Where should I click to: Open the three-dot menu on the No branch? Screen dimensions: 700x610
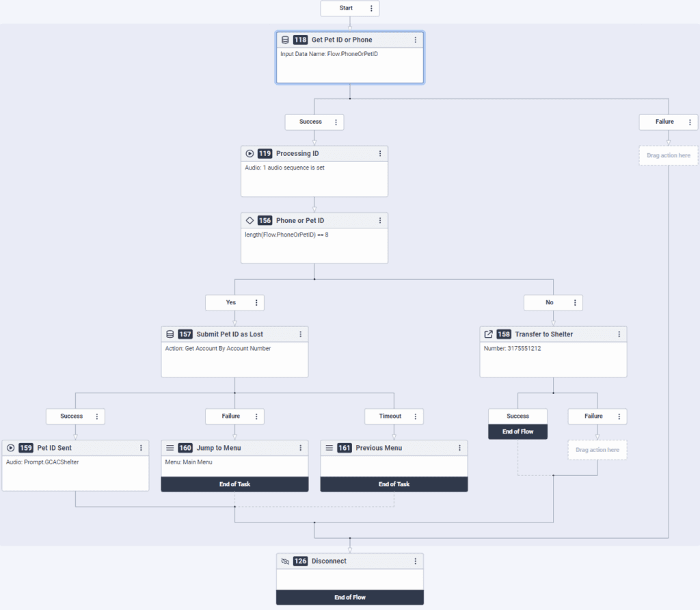coord(576,302)
